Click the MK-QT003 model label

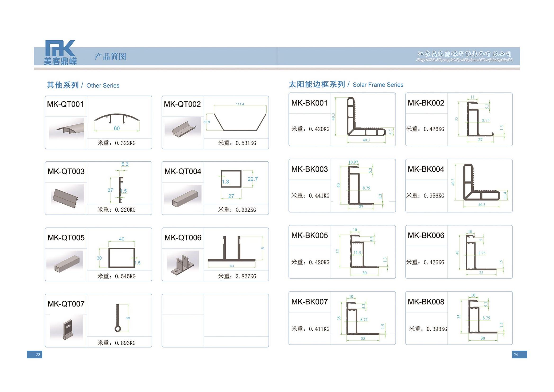(66, 171)
